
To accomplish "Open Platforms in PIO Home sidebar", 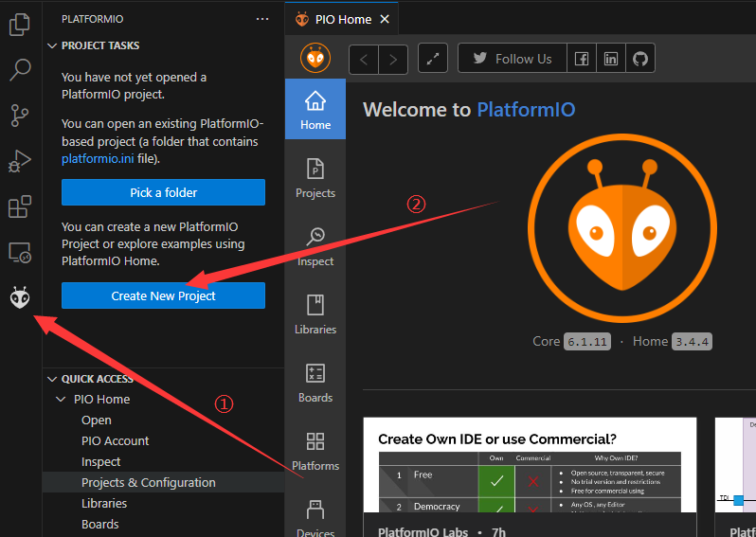I will click(x=315, y=452).
